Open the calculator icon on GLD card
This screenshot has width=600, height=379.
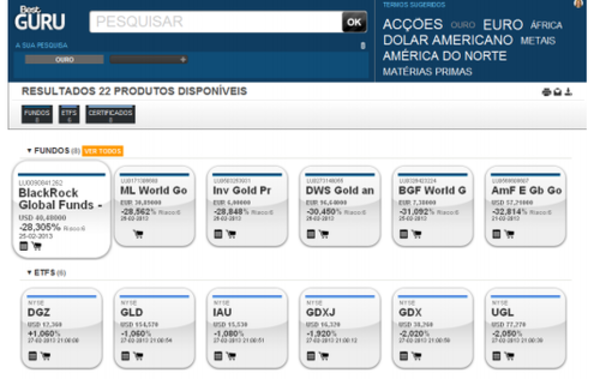126,356
